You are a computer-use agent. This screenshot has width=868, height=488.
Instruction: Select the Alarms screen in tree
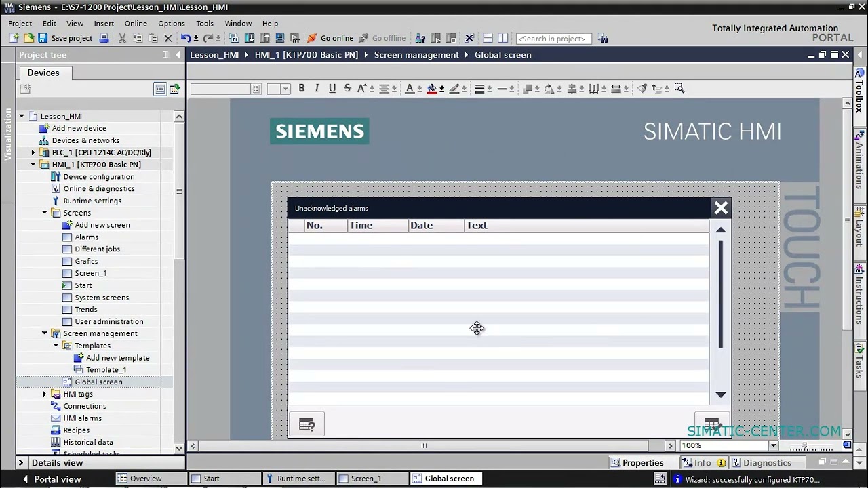point(86,237)
